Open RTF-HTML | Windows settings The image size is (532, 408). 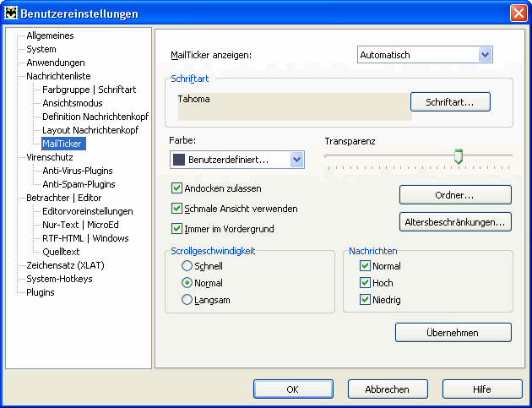(x=85, y=238)
